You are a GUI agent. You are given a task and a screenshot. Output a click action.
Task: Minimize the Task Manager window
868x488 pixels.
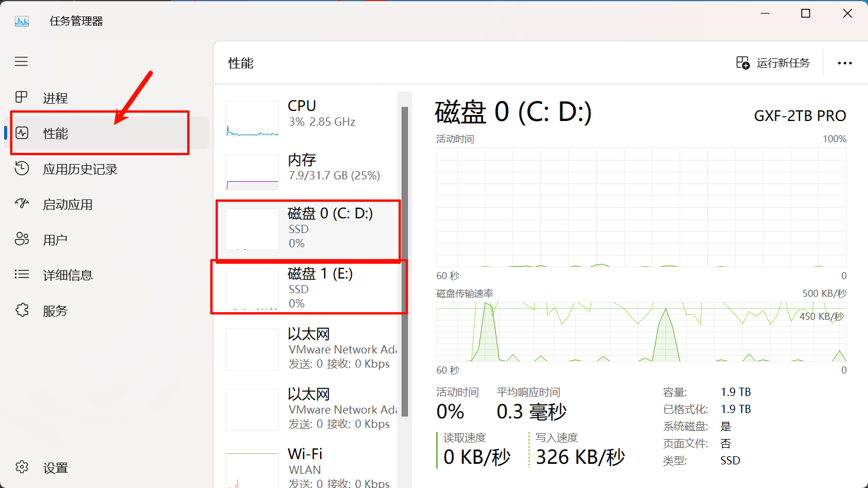pos(765,14)
